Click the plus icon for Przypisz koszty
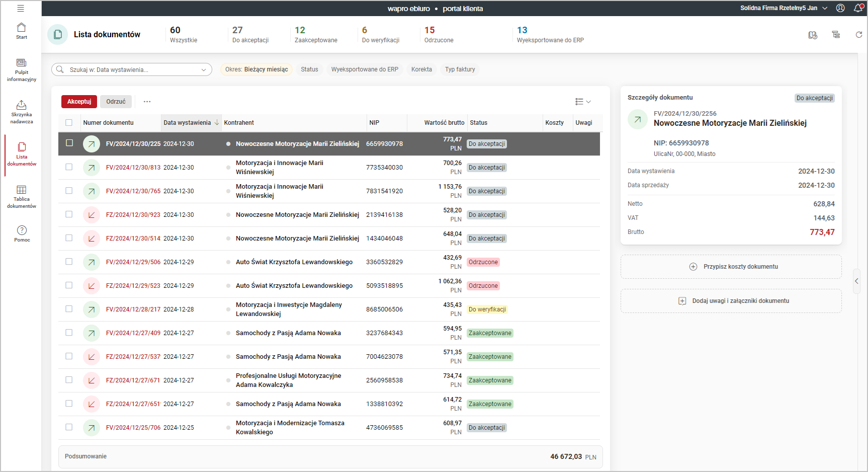Image resolution: width=868 pixels, height=472 pixels. [x=693, y=267]
